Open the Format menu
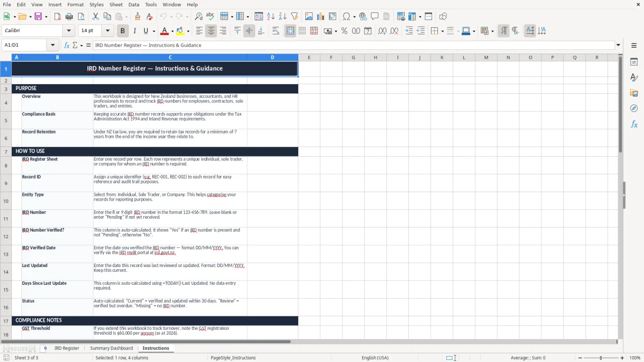644x362 pixels. 75,4
